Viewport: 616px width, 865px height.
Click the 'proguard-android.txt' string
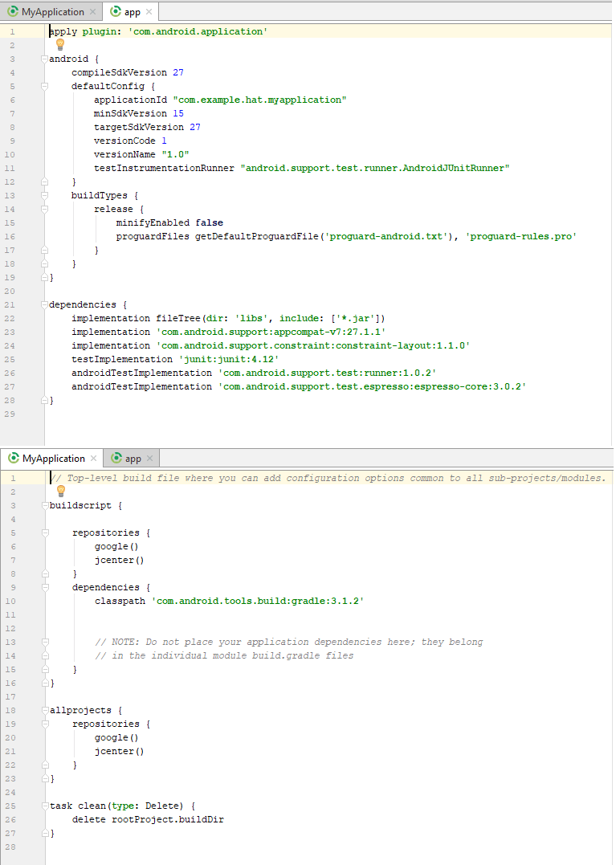[x=386, y=236]
